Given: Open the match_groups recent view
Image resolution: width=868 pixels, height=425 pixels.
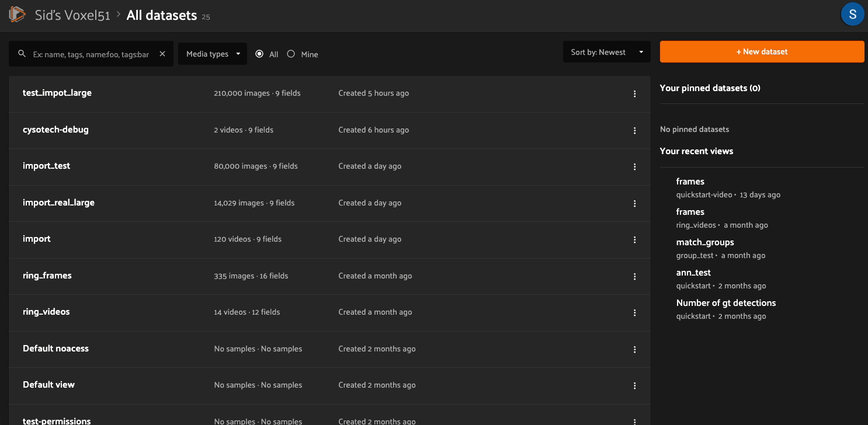Looking at the screenshot, I should coord(705,242).
